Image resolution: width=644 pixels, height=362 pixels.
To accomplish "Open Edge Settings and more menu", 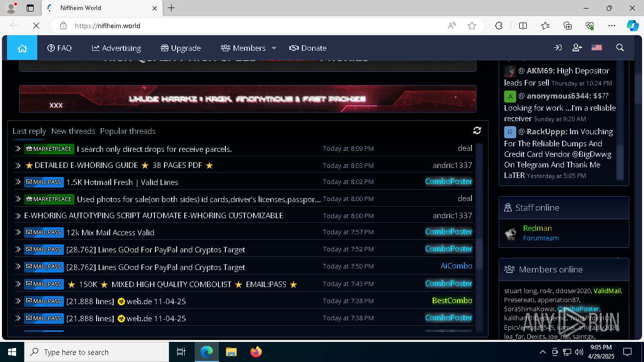I will coord(612,26).
